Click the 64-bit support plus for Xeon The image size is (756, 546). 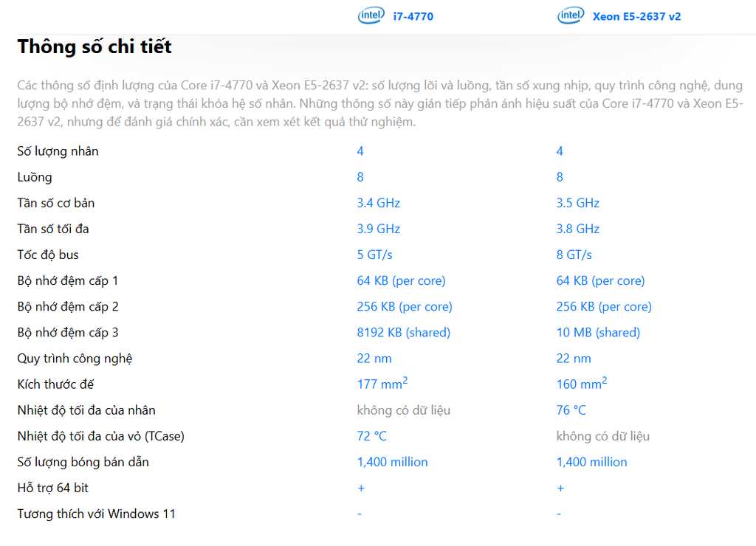[x=560, y=488]
